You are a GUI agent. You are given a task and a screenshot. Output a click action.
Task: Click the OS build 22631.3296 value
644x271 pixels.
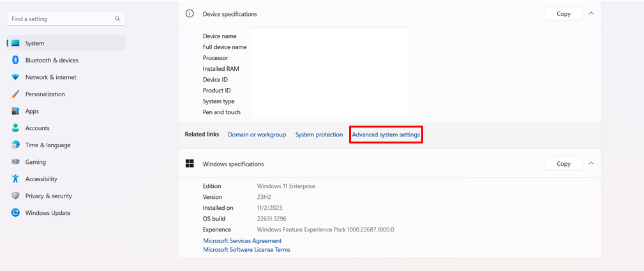271,219
